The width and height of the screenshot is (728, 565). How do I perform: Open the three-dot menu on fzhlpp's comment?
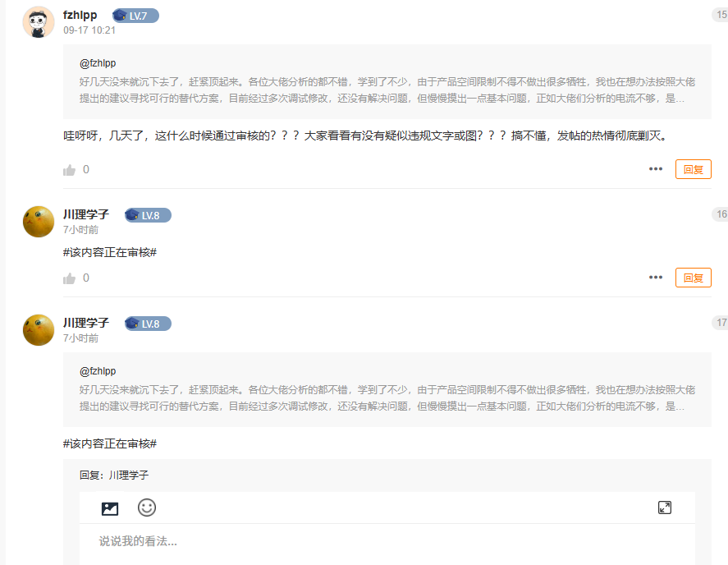click(x=655, y=169)
